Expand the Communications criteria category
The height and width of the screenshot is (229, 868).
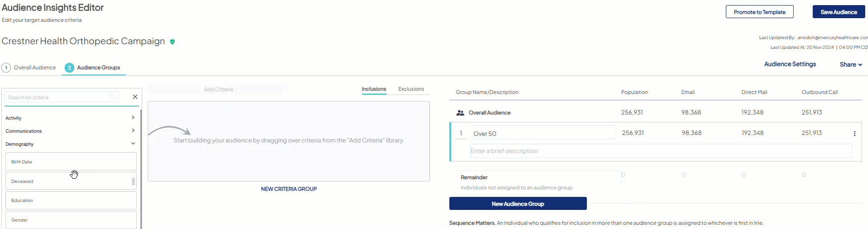pos(133,131)
